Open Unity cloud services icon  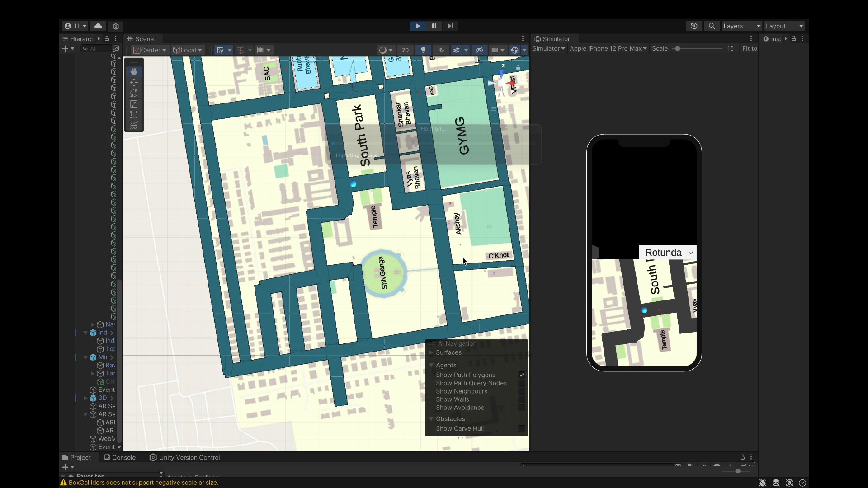(x=98, y=26)
